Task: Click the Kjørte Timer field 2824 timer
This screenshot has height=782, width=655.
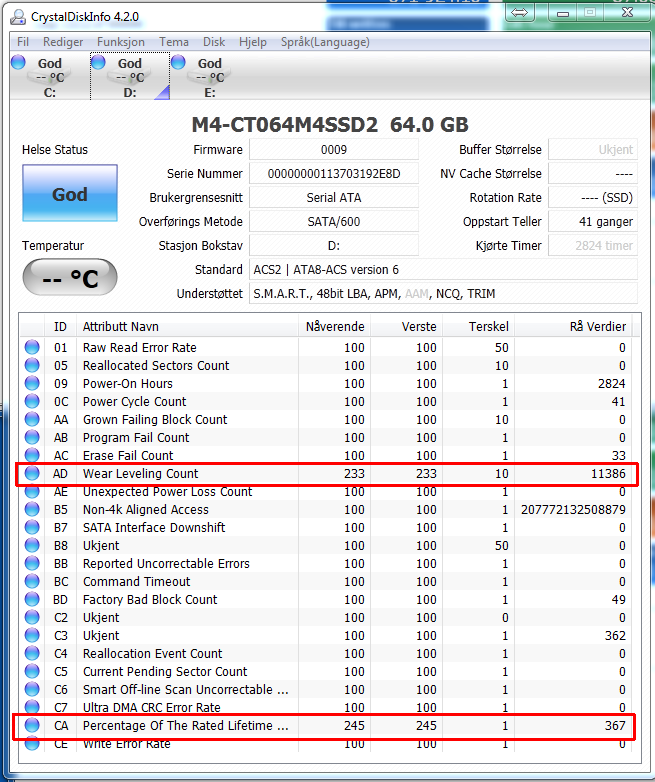Action: click(593, 245)
